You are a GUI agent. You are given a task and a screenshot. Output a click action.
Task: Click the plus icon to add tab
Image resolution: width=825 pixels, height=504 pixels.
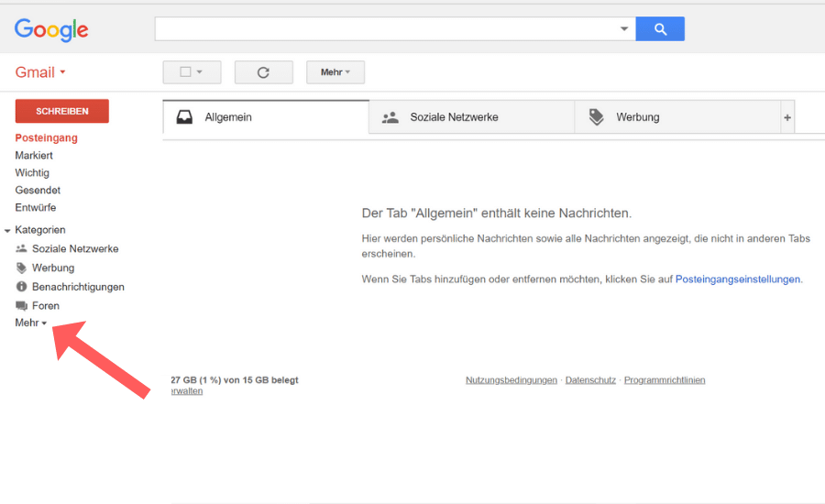(786, 118)
